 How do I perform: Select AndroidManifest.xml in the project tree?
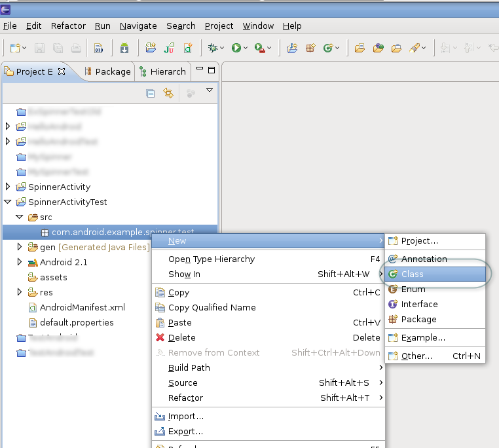pyautogui.click(x=82, y=307)
